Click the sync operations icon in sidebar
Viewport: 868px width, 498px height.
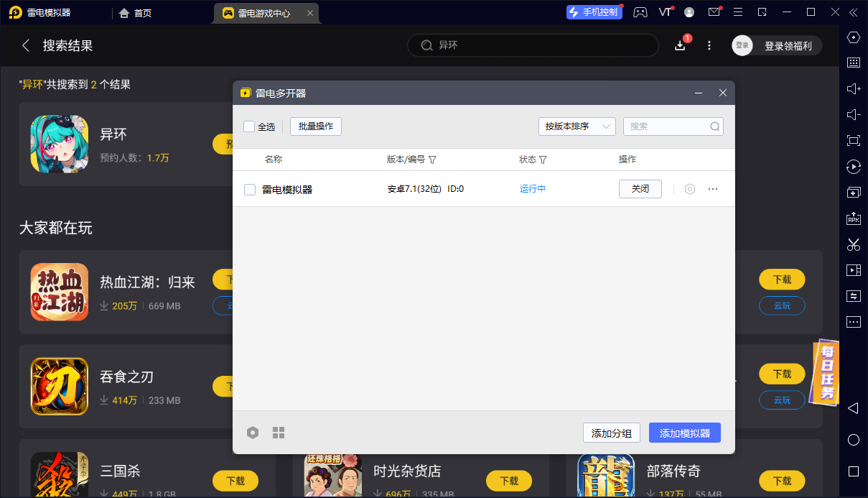[x=854, y=296]
